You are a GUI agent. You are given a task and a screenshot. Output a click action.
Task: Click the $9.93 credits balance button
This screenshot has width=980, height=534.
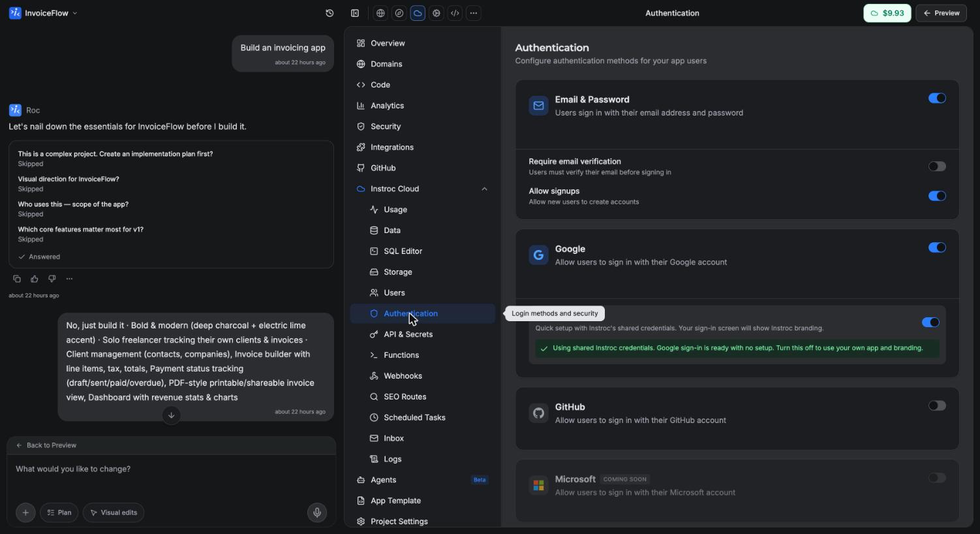(887, 13)
